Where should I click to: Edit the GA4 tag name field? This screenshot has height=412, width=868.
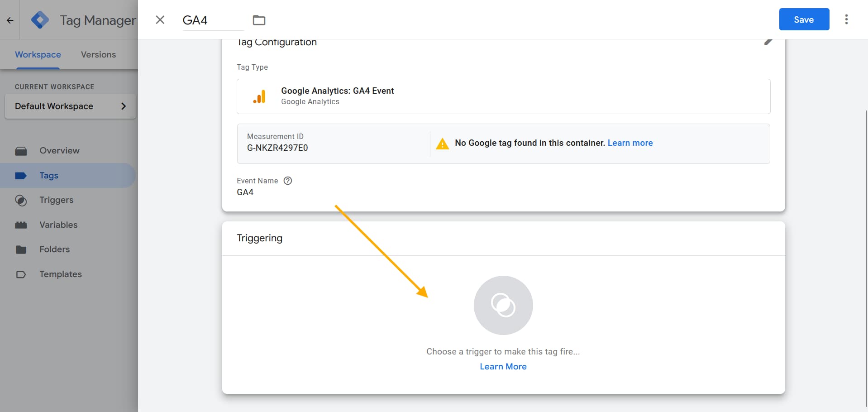(x=213, y=20)
